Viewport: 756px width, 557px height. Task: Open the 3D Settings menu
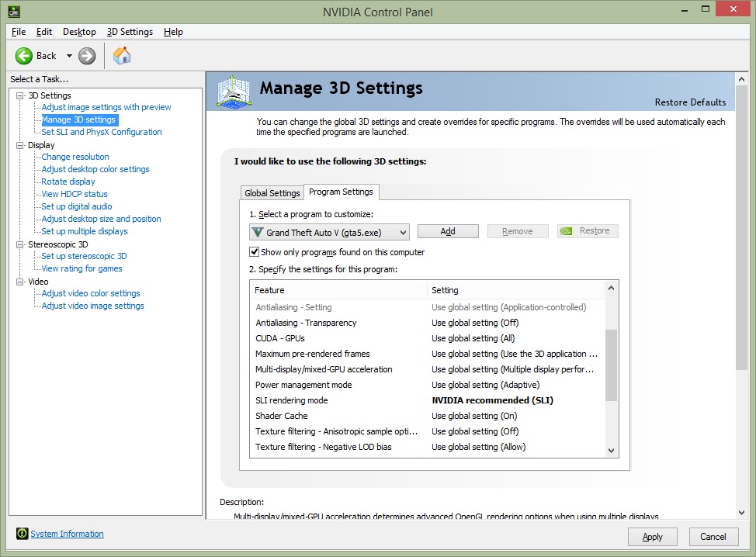point(130,32)
